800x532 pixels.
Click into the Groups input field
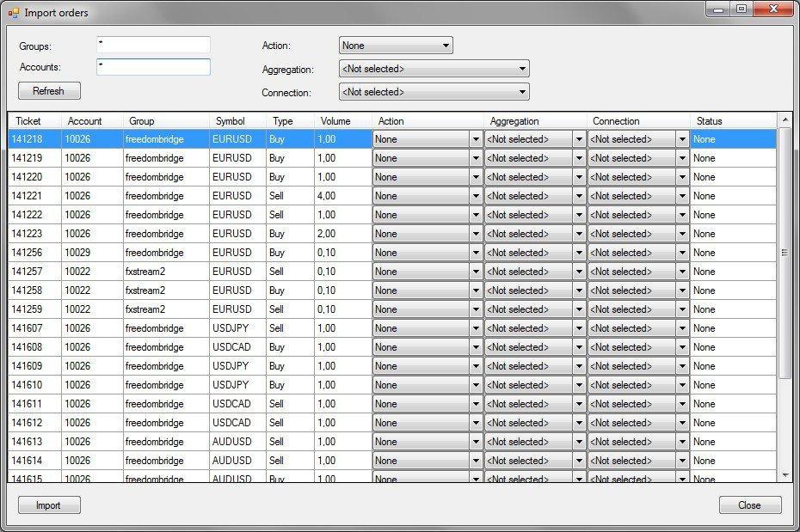coord(153,45)
